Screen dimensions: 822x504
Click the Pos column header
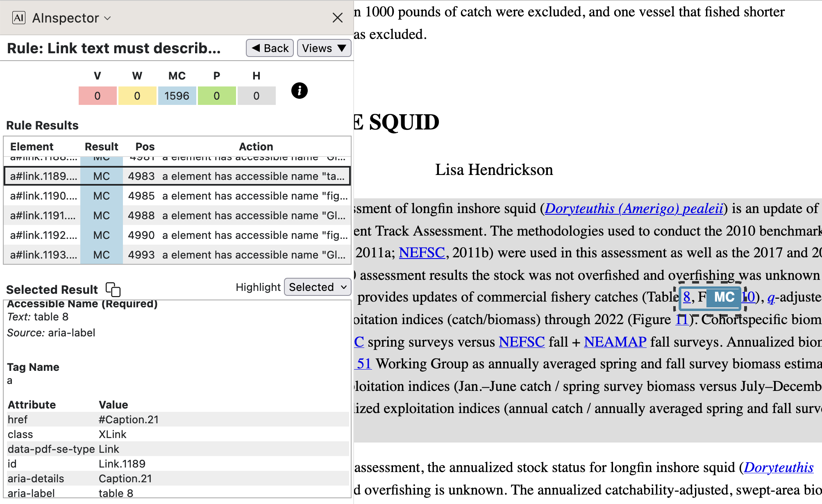145,147
